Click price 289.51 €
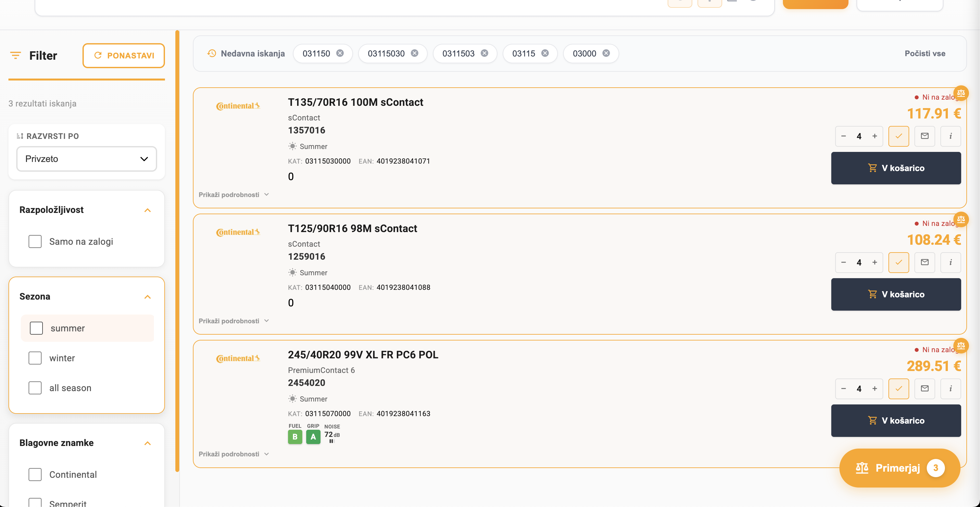Image resolution: width=980 pixels, height=507 pixels. (x=934, y=366)
